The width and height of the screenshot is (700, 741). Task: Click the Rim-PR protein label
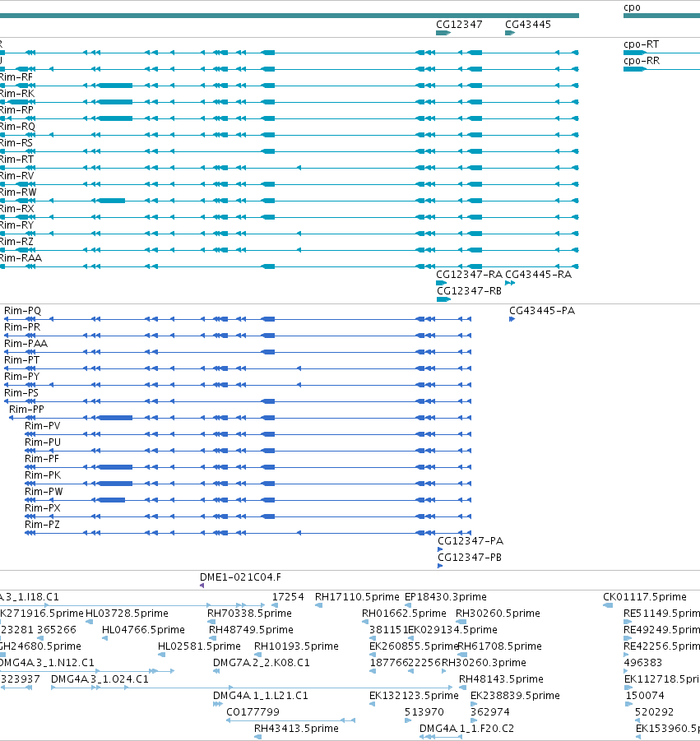coord(22,327)
